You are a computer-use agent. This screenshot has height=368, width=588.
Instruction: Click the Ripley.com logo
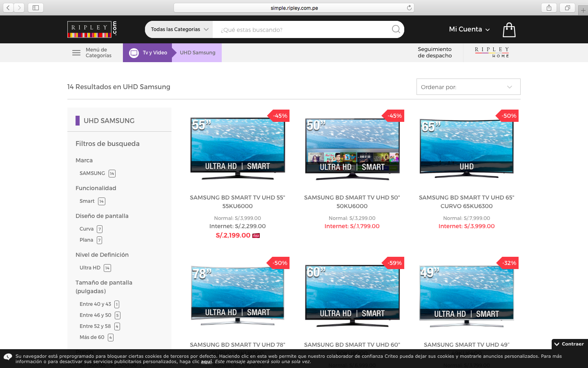92,29
